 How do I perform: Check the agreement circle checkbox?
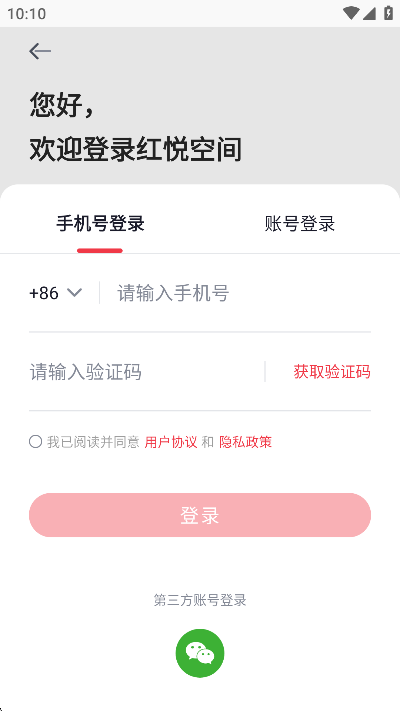35,442
